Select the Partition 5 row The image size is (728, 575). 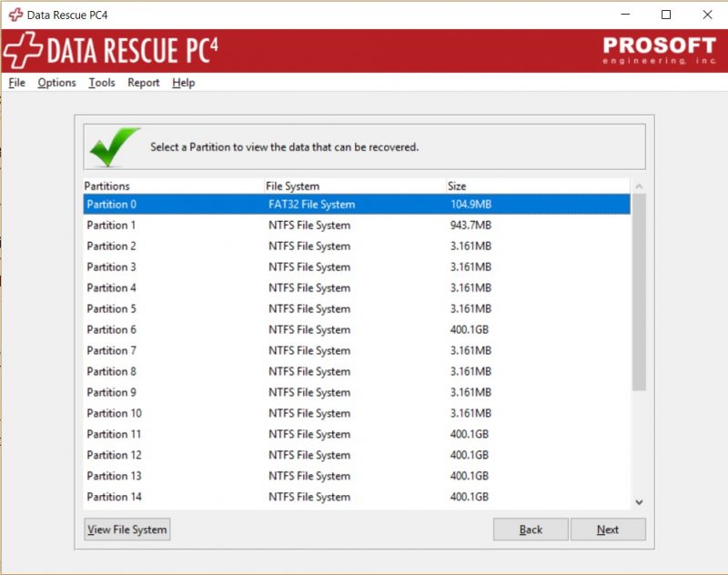point(357,308)
